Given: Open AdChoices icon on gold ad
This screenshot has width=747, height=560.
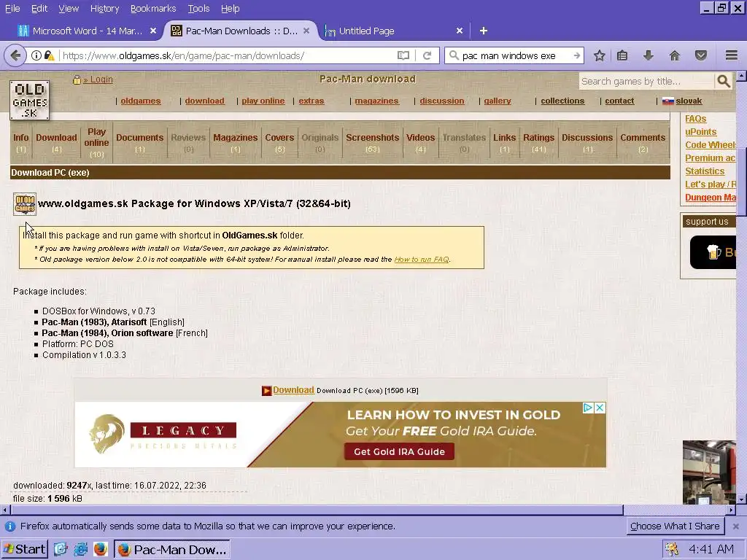Looking at the screenshot, I should point(589,408).
